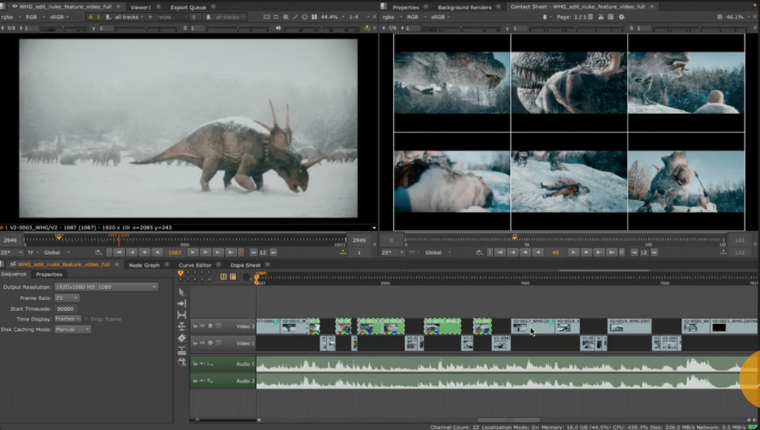Click the playback mode loop icon in right viewer
The image size is (760, 430).
(x=479, y=253)
